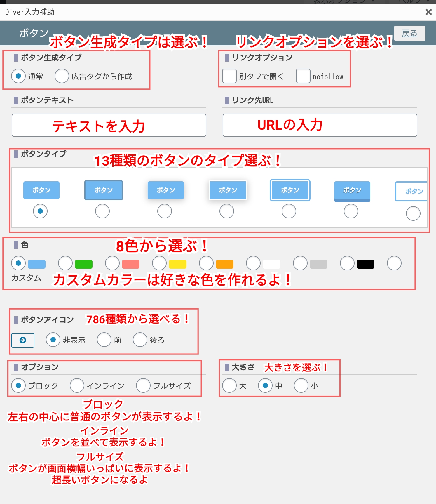436x504 pixels.
Task: Open the button icon picker arrow box
Action: coord(23,340)
